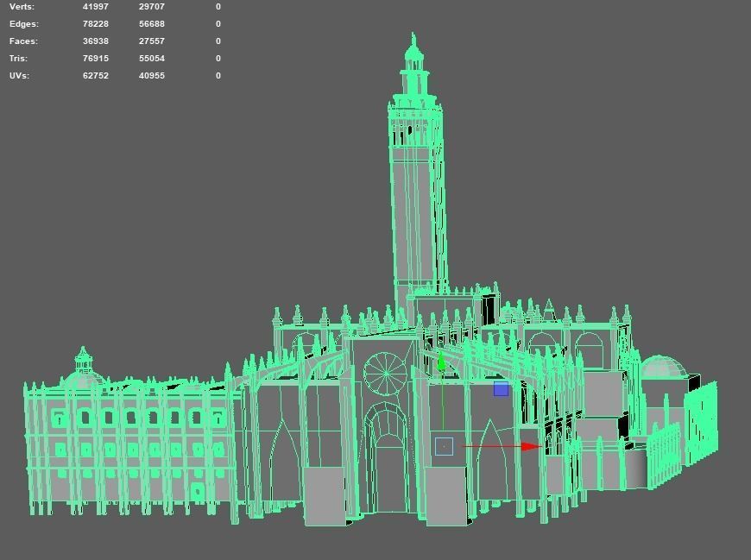Click the Tris value 76915

[x=95, y=59]
